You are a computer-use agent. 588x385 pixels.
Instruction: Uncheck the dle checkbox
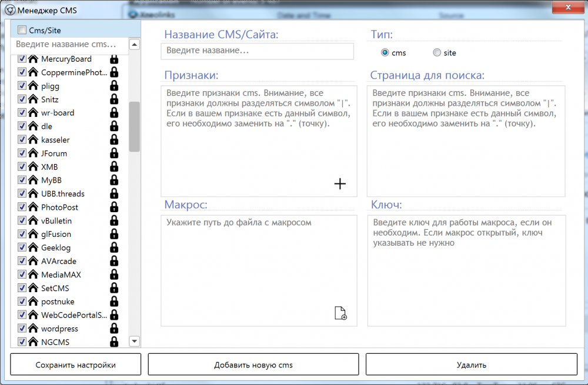pos(22,126)
